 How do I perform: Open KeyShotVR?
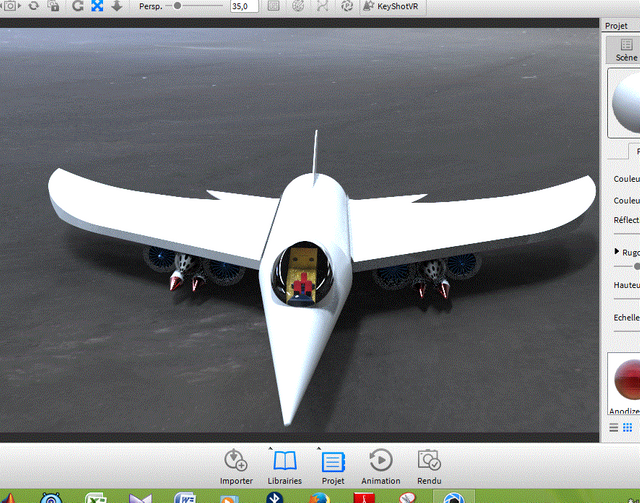[x=393, y=7]
